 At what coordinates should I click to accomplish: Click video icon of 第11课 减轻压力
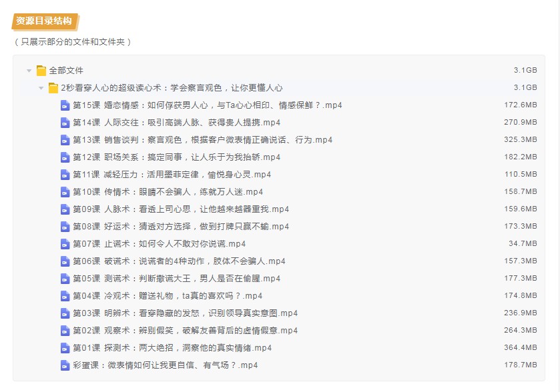(x=65, y=175)
